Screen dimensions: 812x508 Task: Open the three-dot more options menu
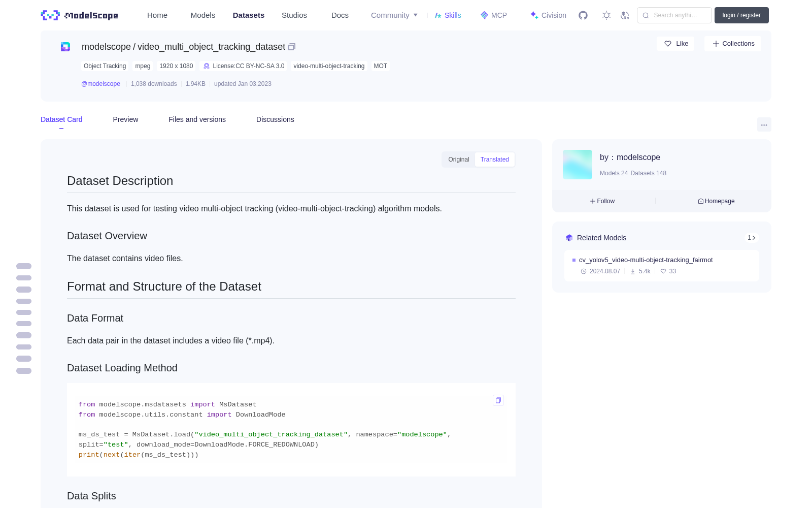pos(764,124)
